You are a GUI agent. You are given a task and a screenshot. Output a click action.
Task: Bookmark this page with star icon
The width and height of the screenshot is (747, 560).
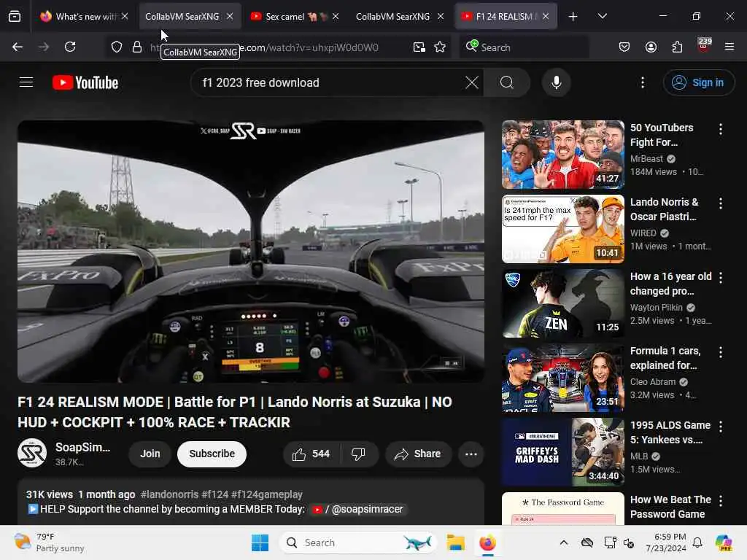tap(440, 47)
